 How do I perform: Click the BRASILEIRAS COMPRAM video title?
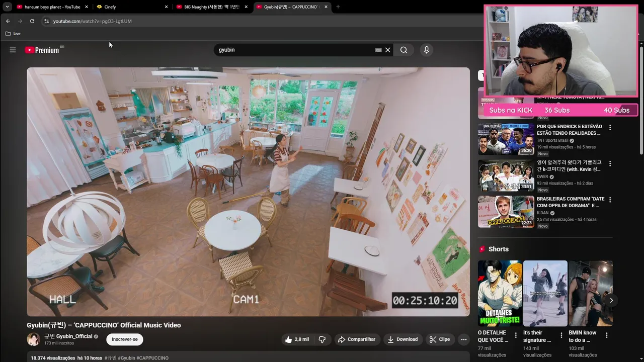[570, 202]
